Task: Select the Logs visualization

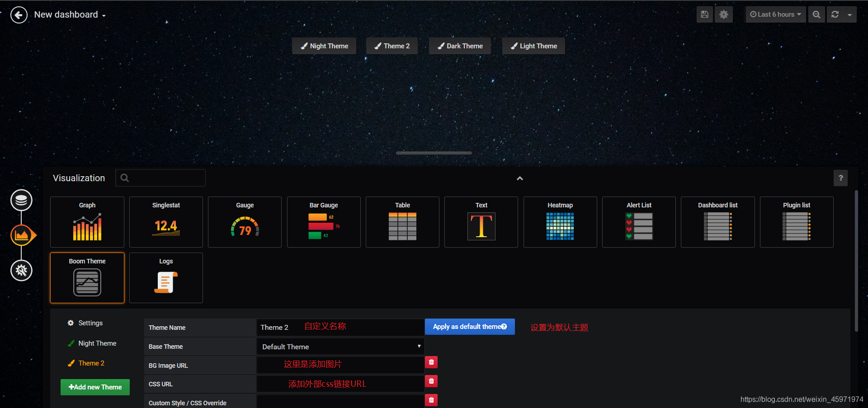Action: [165, 277]
